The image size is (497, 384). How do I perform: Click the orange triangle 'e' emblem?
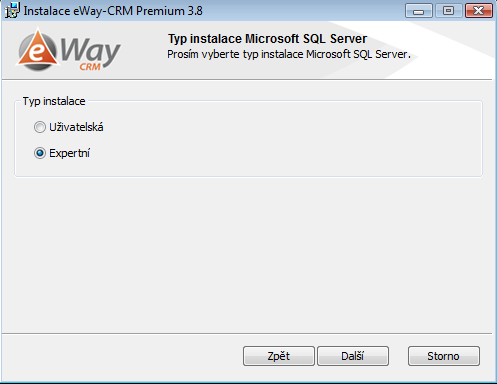38,50
